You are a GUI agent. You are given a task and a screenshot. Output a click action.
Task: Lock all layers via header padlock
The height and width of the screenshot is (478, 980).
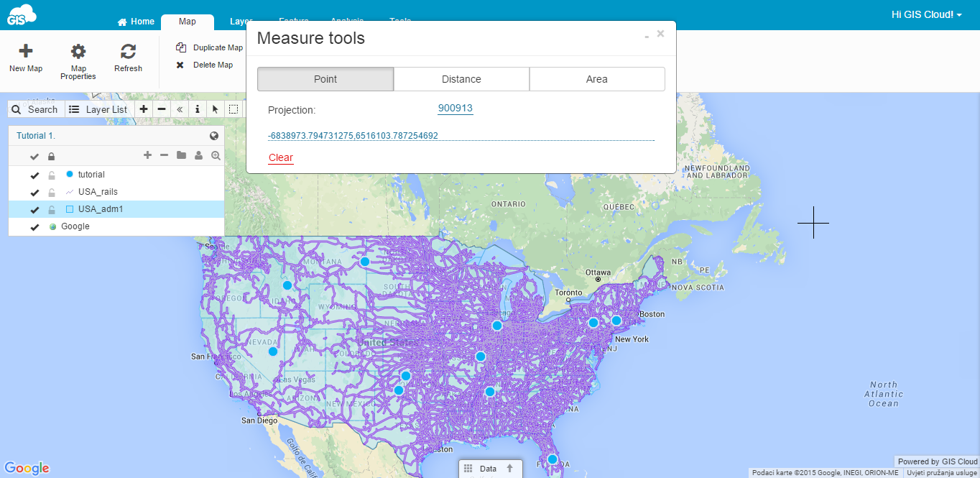tap(51, 156)
